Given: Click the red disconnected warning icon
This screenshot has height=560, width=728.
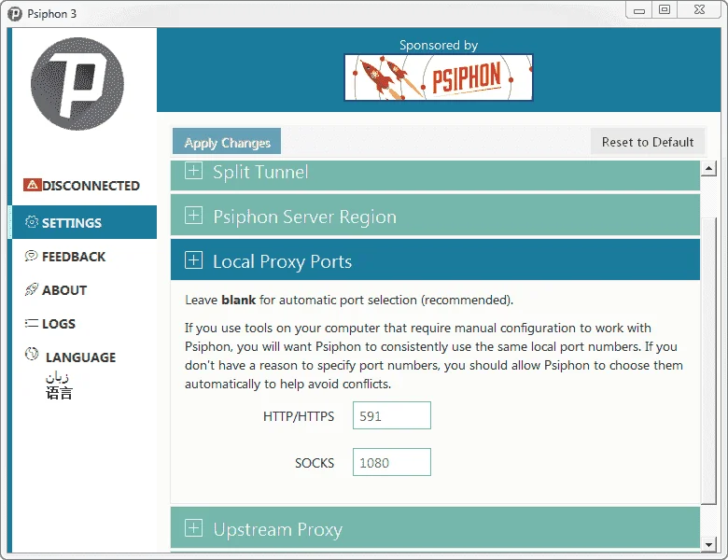Looking at the screenshot, I should [32, 185].
